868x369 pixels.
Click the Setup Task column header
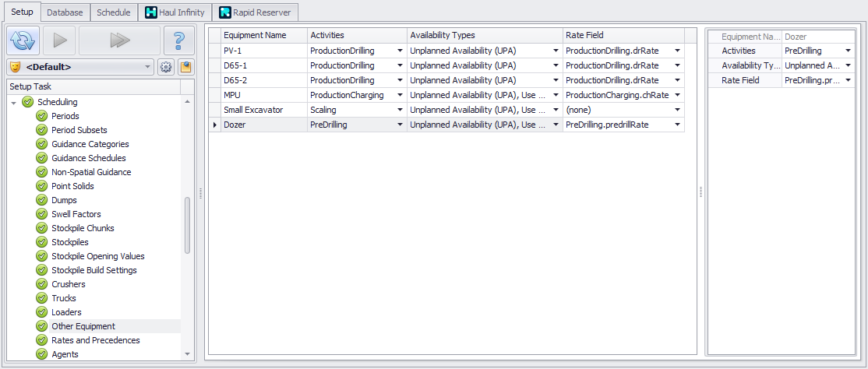coord(94,87)
